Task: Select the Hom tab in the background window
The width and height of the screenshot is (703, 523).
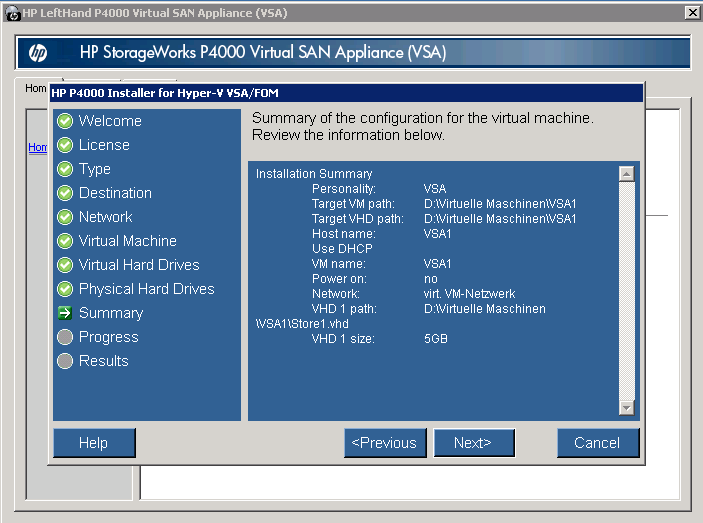Action: (x=35, y=88)
